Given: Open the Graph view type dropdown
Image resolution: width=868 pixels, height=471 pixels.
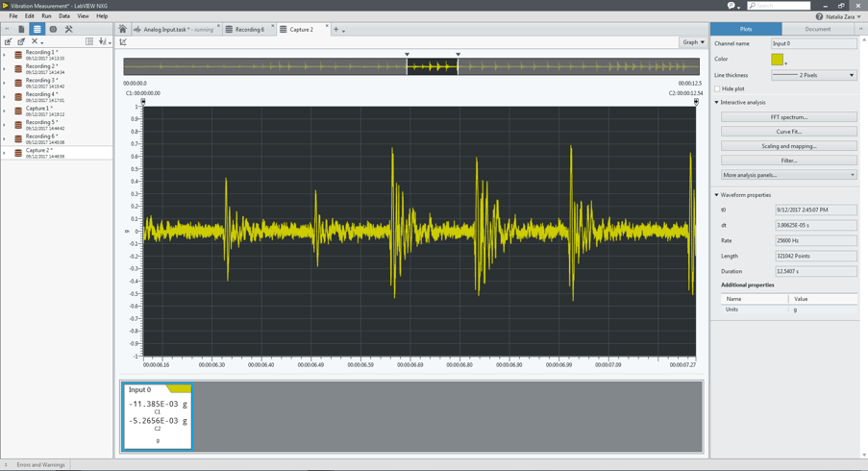Looking at the screenshot, I should pos(693,42).
